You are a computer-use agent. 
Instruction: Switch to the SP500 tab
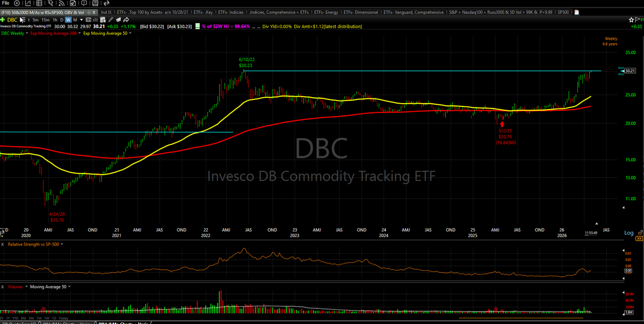pyautogui.click(x=564, y=12)
